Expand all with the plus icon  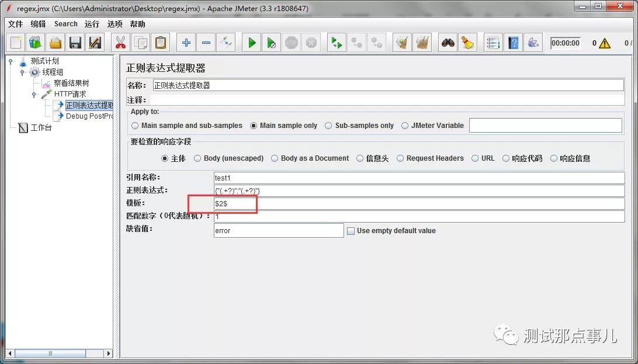pyautogui.click(x=186, y=43)
